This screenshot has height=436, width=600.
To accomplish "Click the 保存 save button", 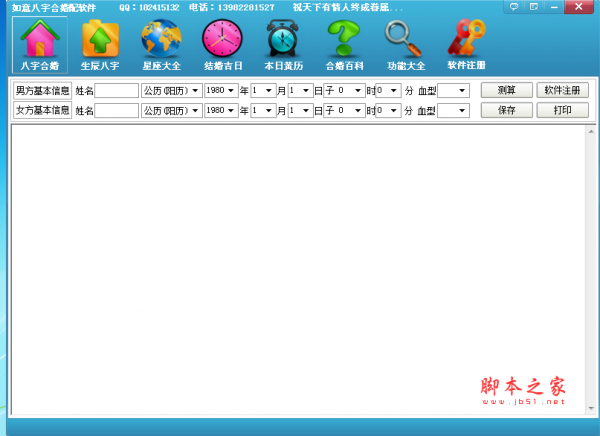I will (507, 110).
